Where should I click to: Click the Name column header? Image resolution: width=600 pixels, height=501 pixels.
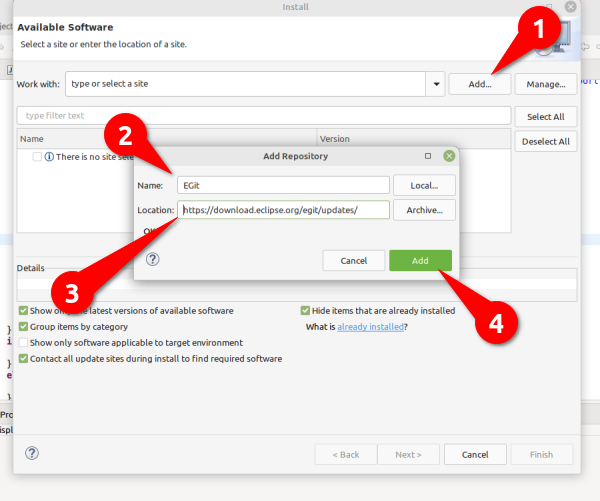click(x=33, y=139)
